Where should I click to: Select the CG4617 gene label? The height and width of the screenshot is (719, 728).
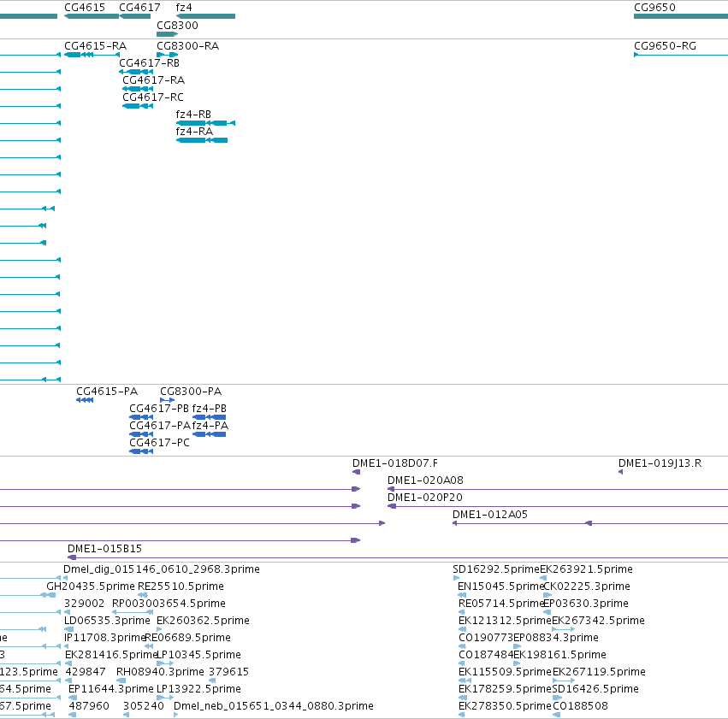pos(139,8)
